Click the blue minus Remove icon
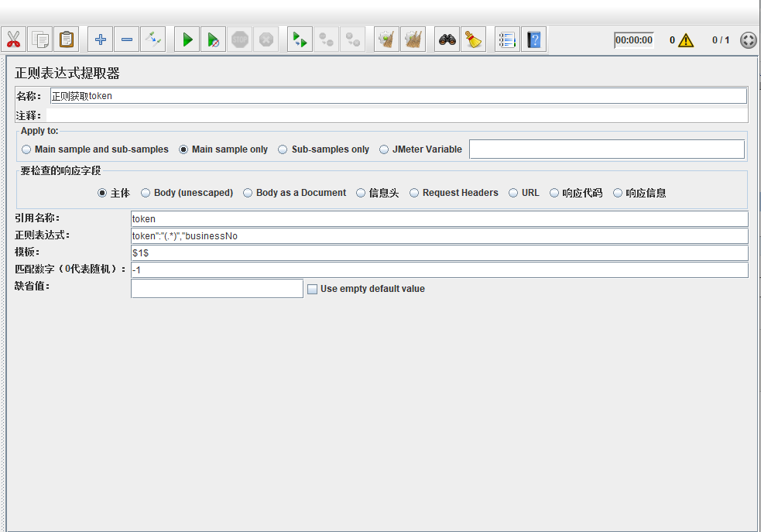The width and height of the screenshot is (761, 532). pos(127,39)
